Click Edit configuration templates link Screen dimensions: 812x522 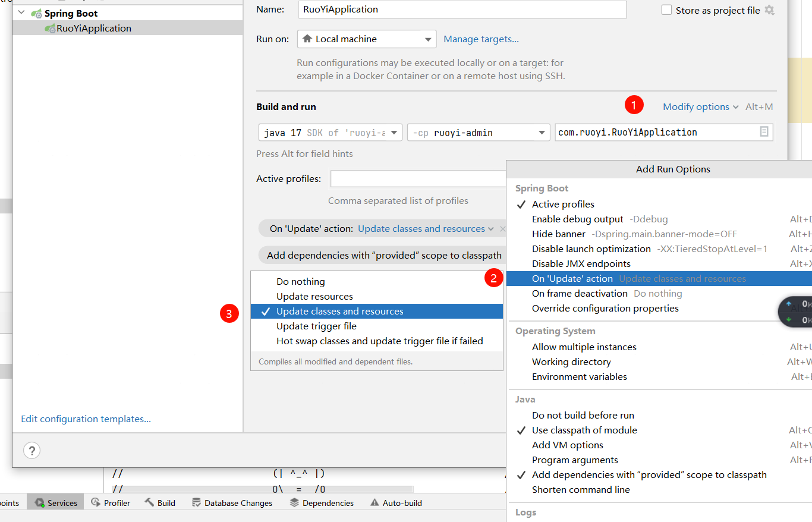click(x=86, y=419)
